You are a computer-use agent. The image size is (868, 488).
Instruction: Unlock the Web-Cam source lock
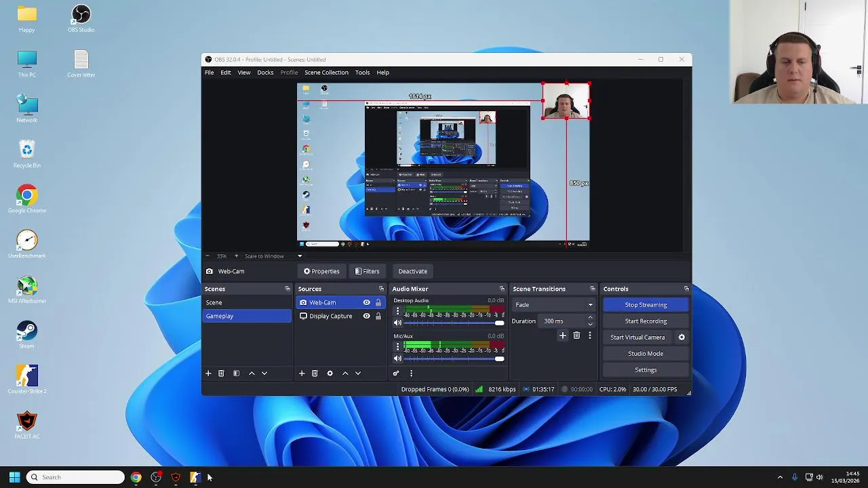click(x=378, y=302)
